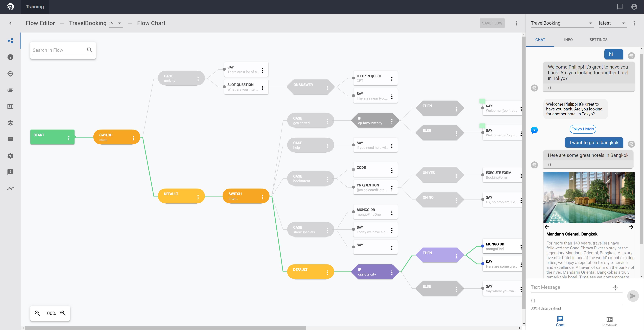
Task: Show next hotel with right carousel arrow
Action: click(x=631, y=227)
